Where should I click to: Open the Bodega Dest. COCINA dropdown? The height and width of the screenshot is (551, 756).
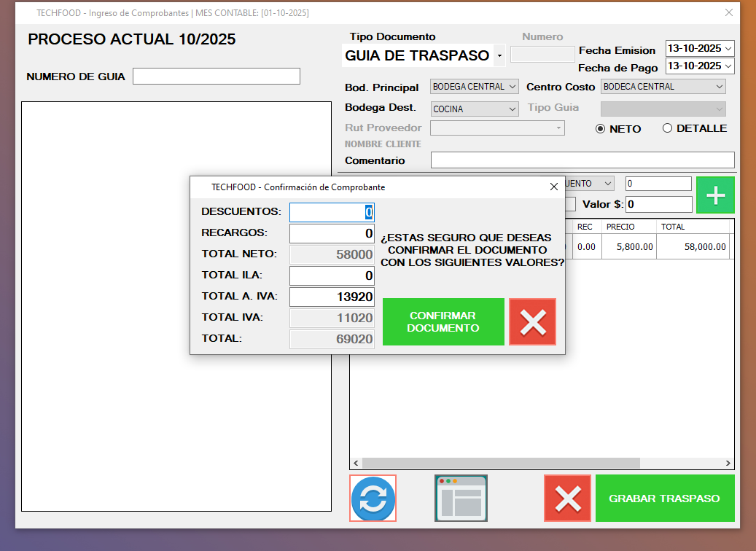click(x=512, y=109)
